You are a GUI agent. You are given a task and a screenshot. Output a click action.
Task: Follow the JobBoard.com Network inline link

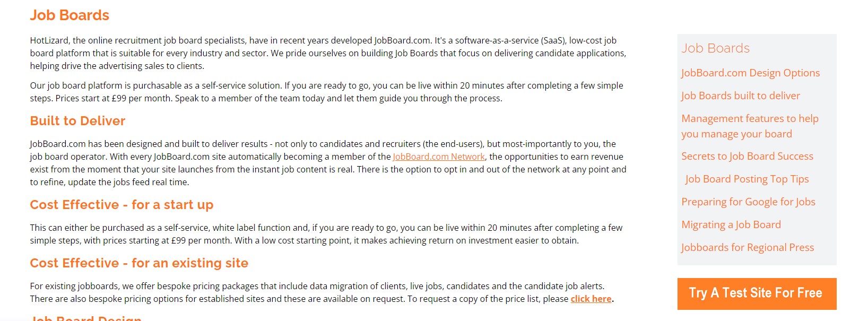click(438, 157)
